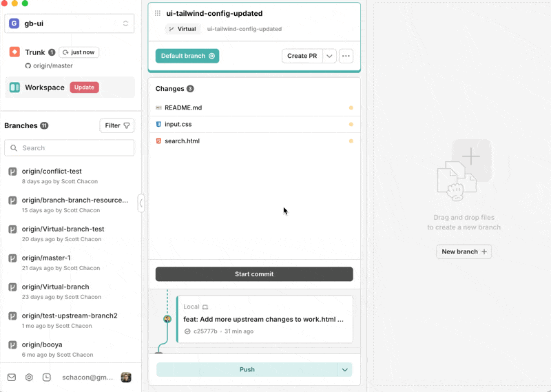This screenshot has height=392, width=551.
Task: Select the Workspace sidebar item
Action: [x=44, y=87]
